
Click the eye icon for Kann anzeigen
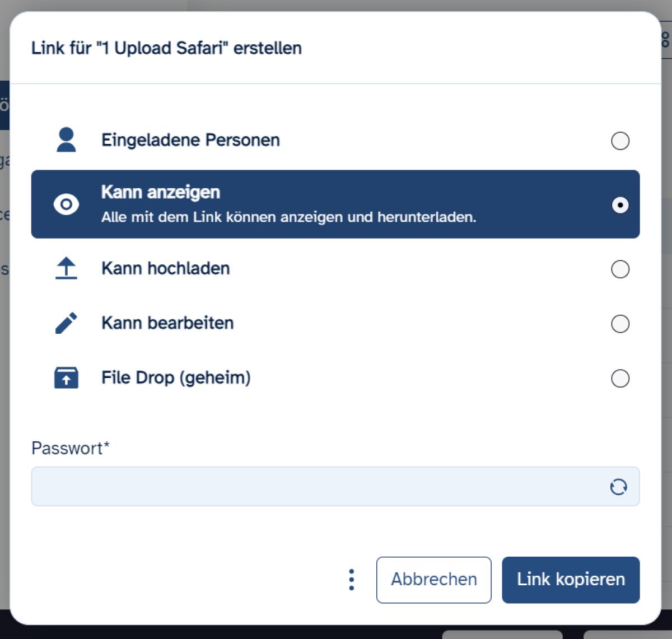66,204
